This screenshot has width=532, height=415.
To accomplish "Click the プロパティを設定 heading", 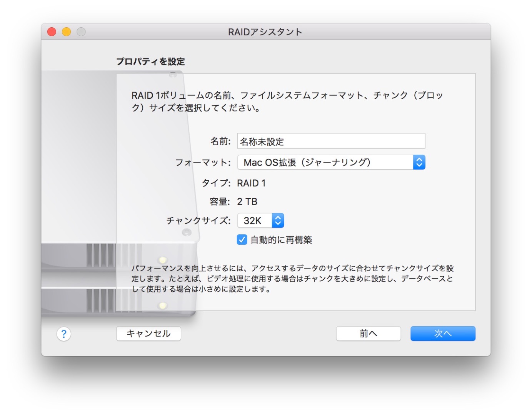I will point(150,61).
